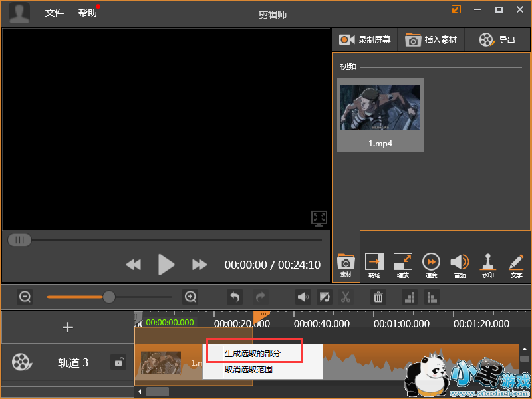Mute audio using timeline speaker icon
Image resolution: width=532 pixels, height=399 pixels.
coord(303,297)
